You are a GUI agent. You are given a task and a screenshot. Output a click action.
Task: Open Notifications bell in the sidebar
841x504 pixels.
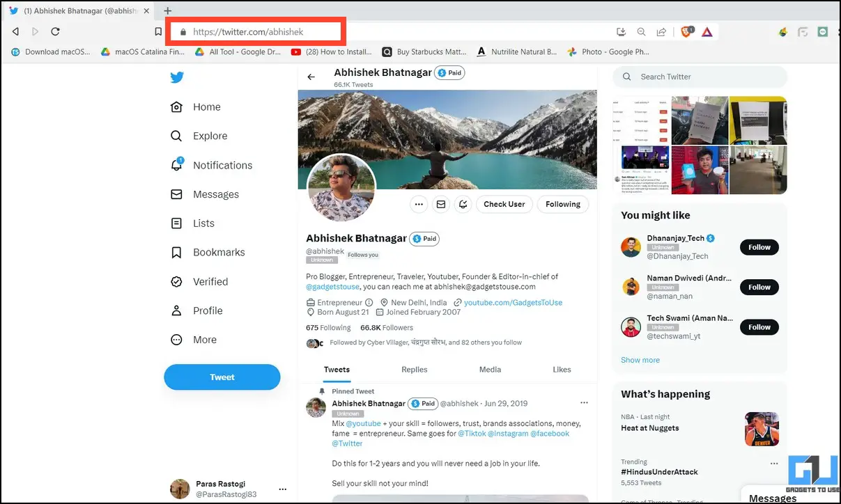click(211, 165)
